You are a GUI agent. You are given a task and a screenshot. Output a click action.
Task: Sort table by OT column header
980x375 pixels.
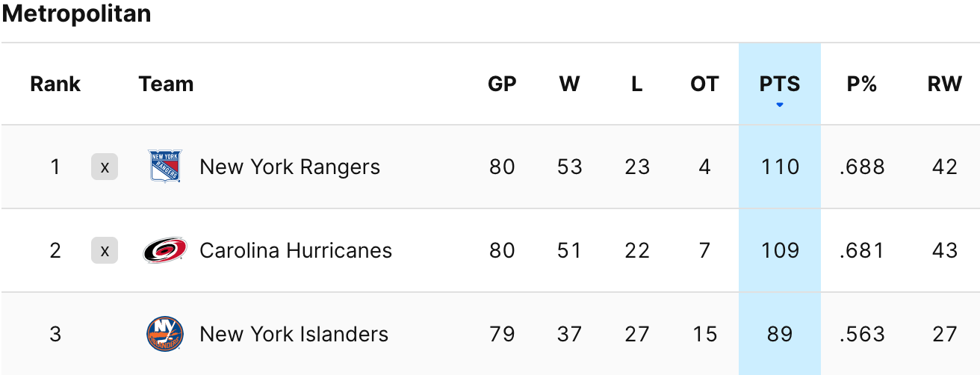[x=704, y=84]
